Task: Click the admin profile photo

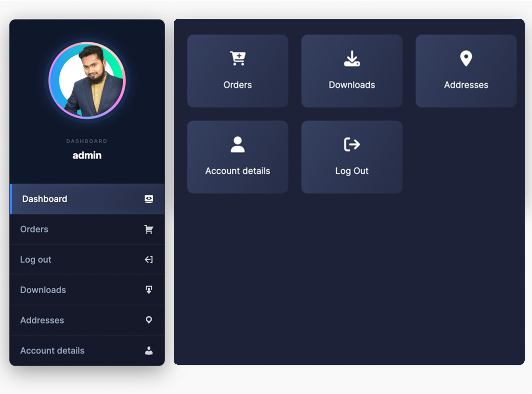Action: click(87, 81)
